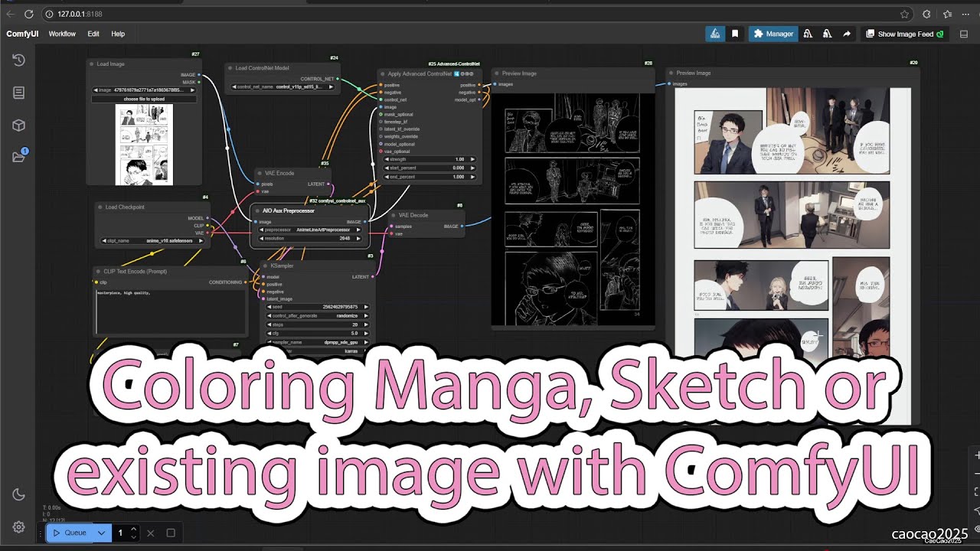The height and width of the screenshot is (551, 980).
Task: Click the IMAGE output dot on Load Image
Action: click(x=199, y=75)
